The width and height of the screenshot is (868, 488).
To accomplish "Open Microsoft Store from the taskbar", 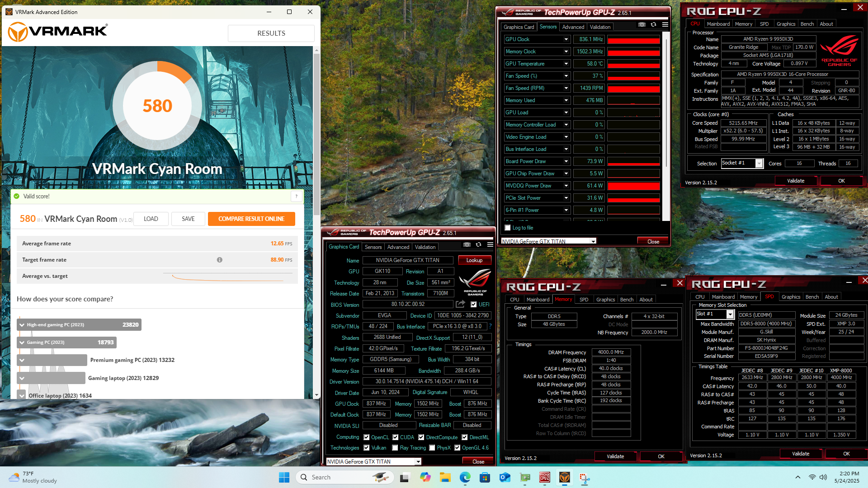I will [x=485, y=477].
